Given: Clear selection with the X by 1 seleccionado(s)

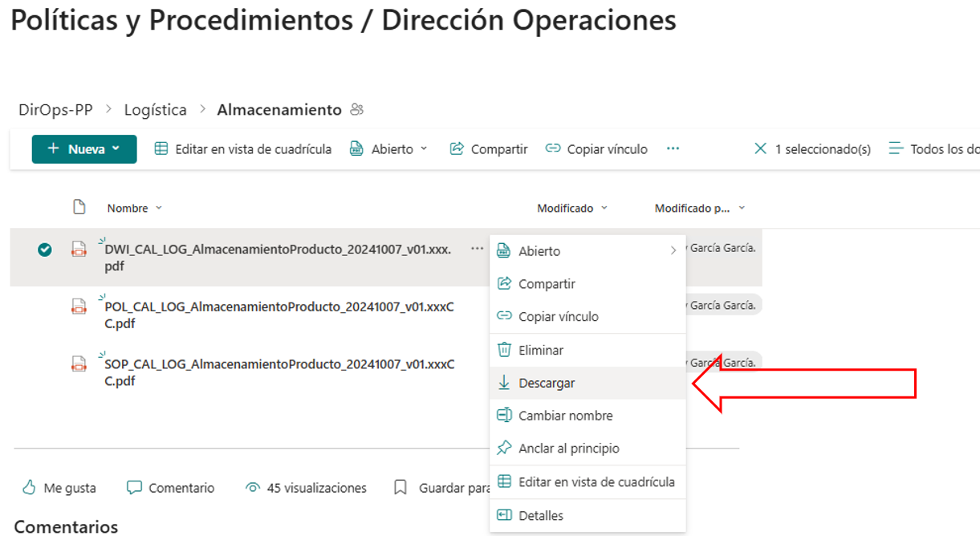Looking at the screenshot, I should coord(760,149).
